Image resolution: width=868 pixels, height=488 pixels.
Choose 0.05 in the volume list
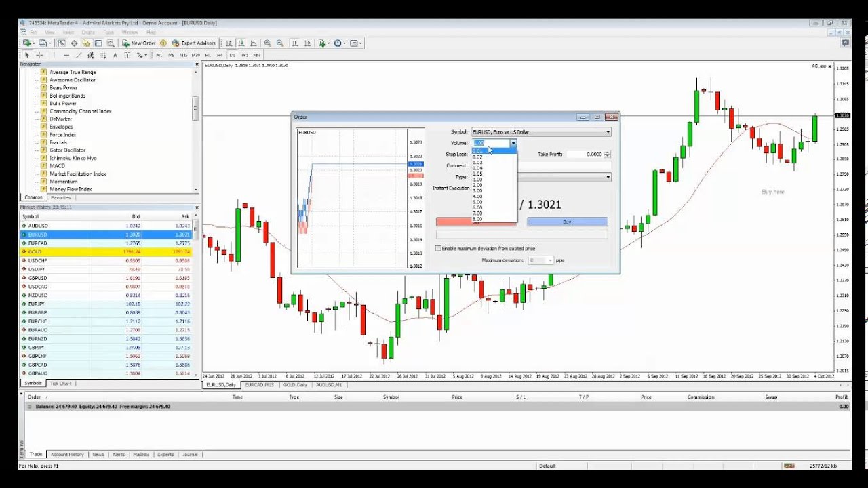coord(495,174)
